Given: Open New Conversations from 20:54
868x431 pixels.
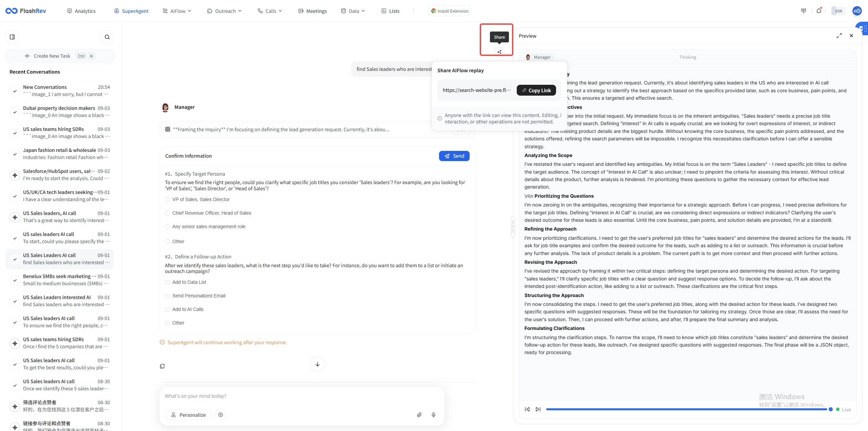Looking at the screenshot, I should point(60,91).
